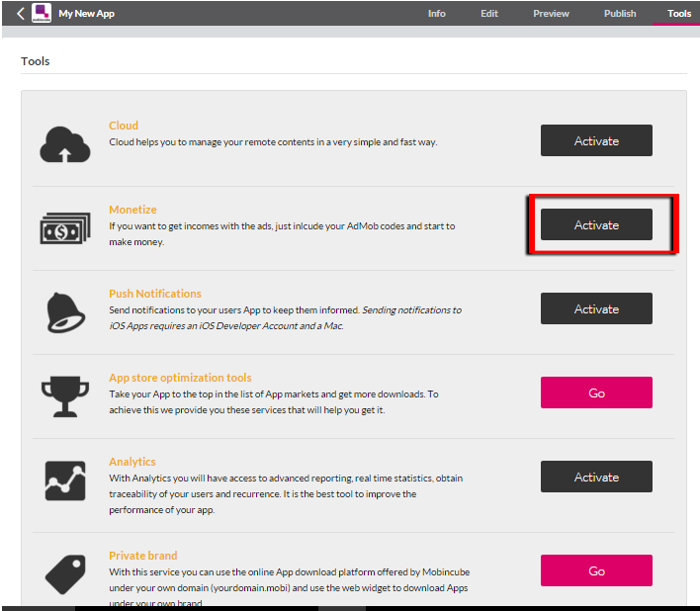The image size is (700, 611).
Task: Open the Preview tab
Action: coord(551,14)
